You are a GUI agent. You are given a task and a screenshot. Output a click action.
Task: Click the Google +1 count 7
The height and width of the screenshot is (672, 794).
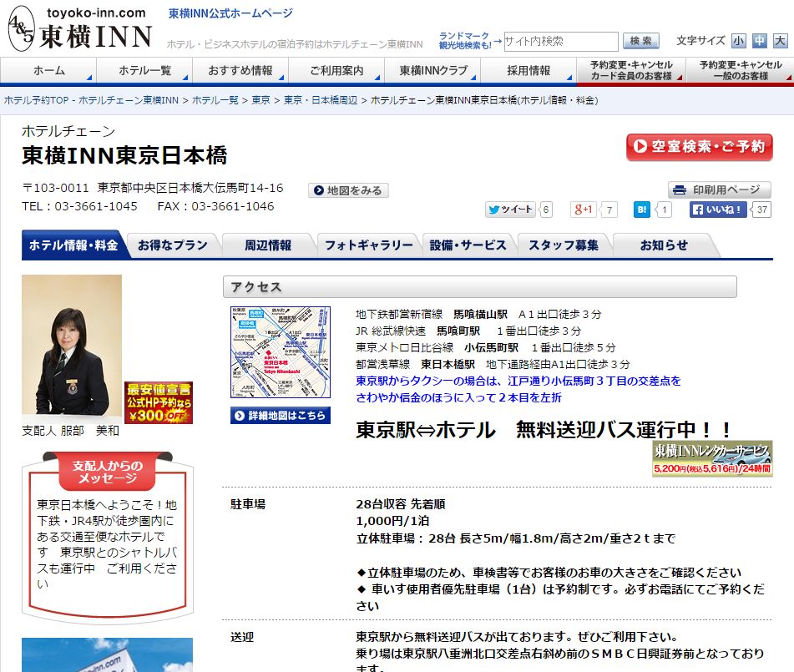coord(609,210)
